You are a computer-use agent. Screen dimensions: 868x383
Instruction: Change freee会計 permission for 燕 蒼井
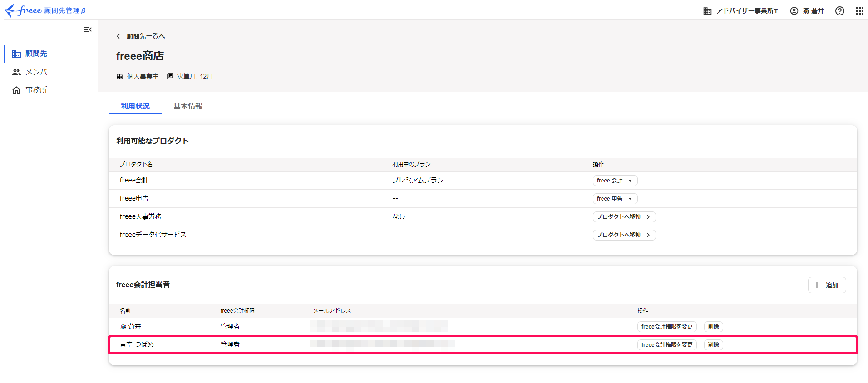666,327
